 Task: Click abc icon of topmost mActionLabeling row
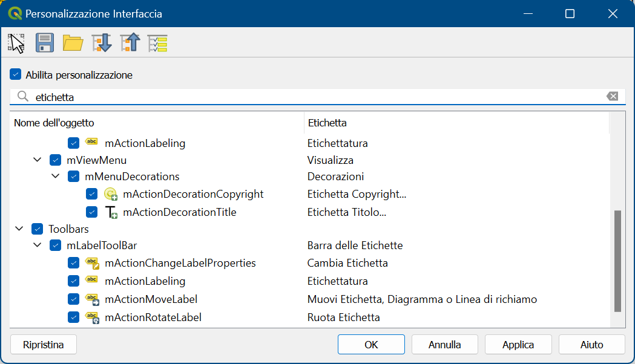[x=91, y=141]
